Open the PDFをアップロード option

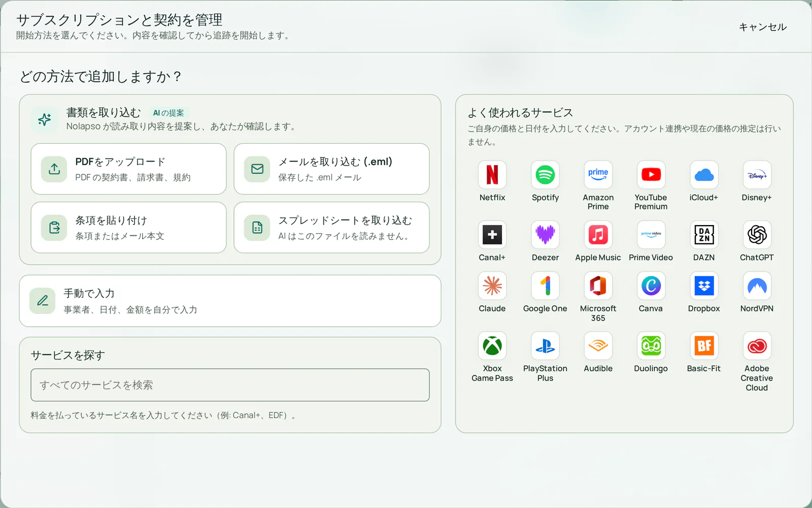point(128,169)
